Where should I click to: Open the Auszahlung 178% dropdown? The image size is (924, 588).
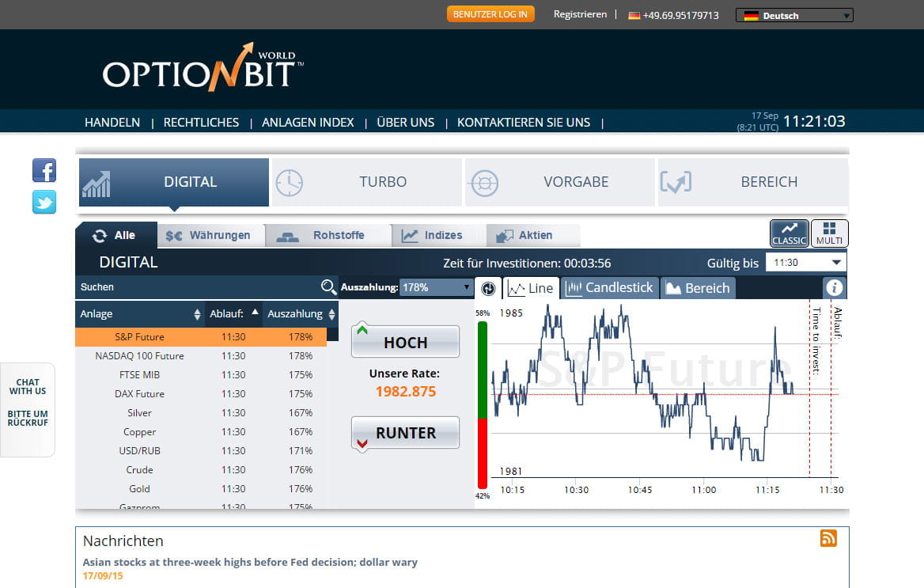click(436, 287)
